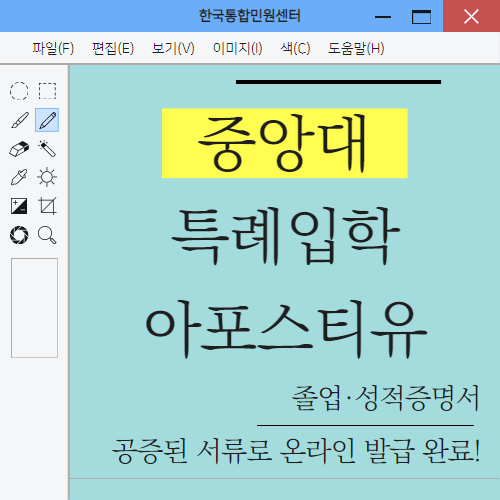This screenshot has width=500, height=500.
Task: Open the 보기(V) menu
Action: coord(173,48)
